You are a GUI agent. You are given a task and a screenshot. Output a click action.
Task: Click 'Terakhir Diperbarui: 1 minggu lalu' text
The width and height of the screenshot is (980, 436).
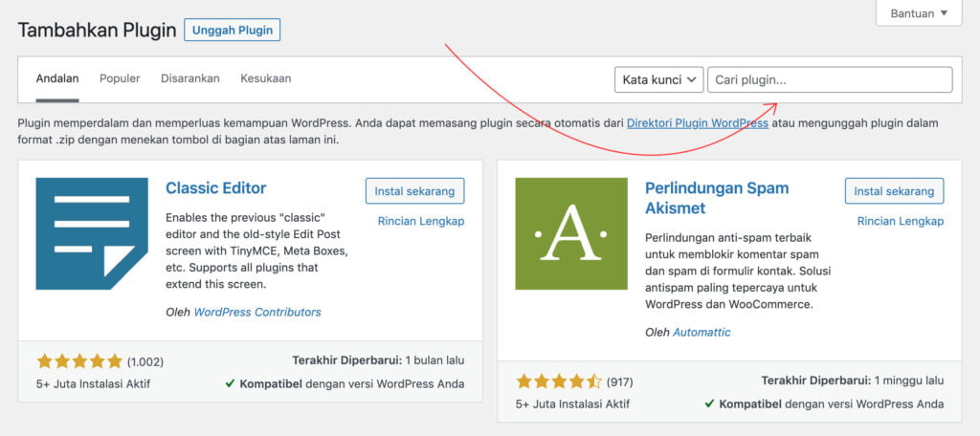point(853,381)
